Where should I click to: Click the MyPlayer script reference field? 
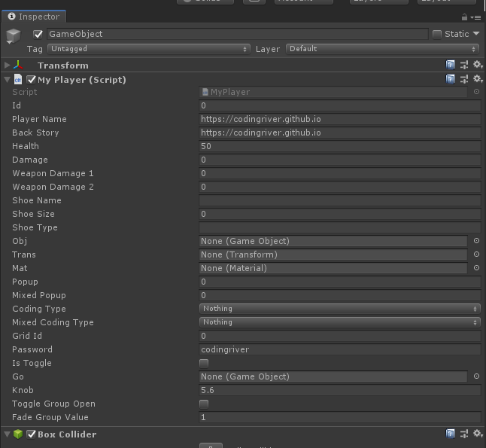pyautogui.click(x=333, y=92)
